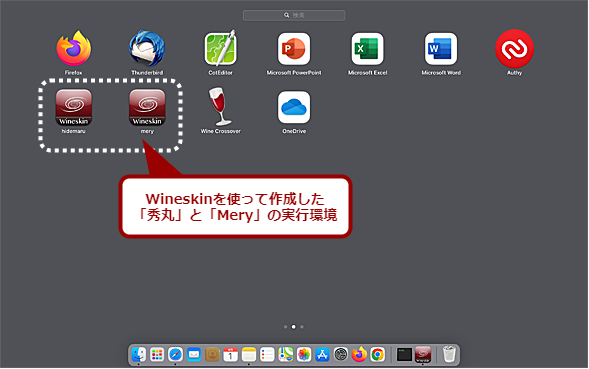Open Wine Crossover
Screen dimensions: 589x369
[220, 107]
